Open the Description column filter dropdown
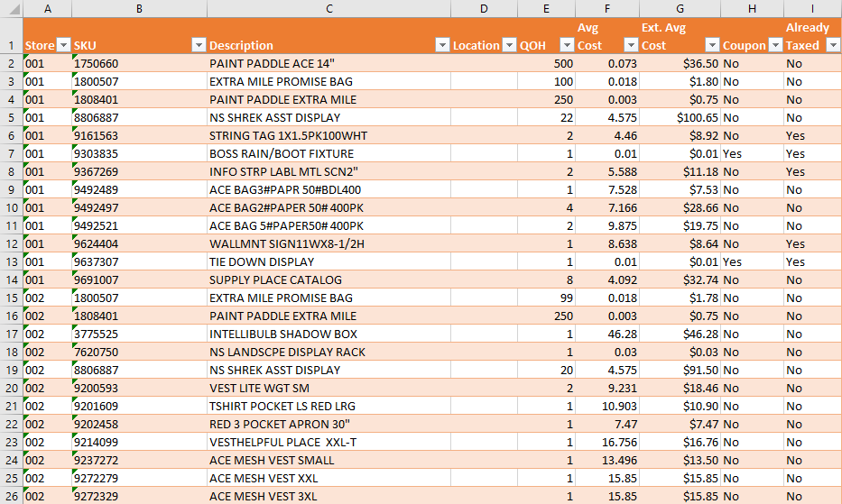Viewport: 842px width, 504px height. [x=442, y=45]
